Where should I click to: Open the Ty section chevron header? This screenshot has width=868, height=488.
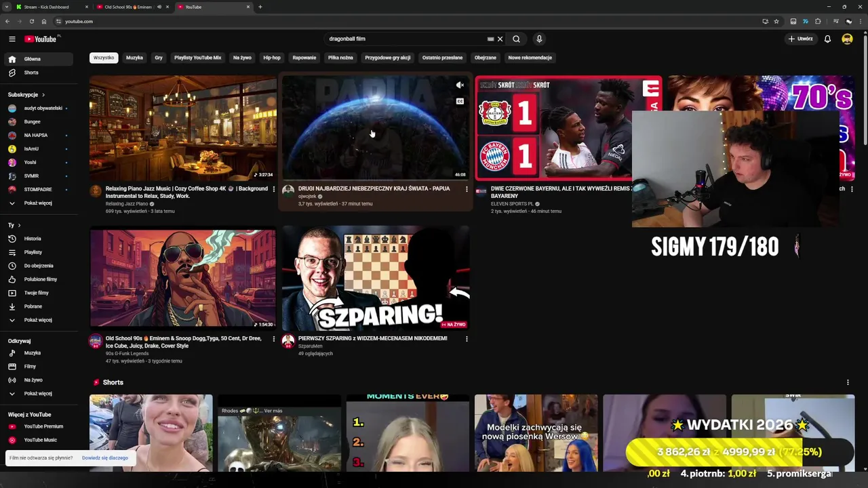point(14,225)
